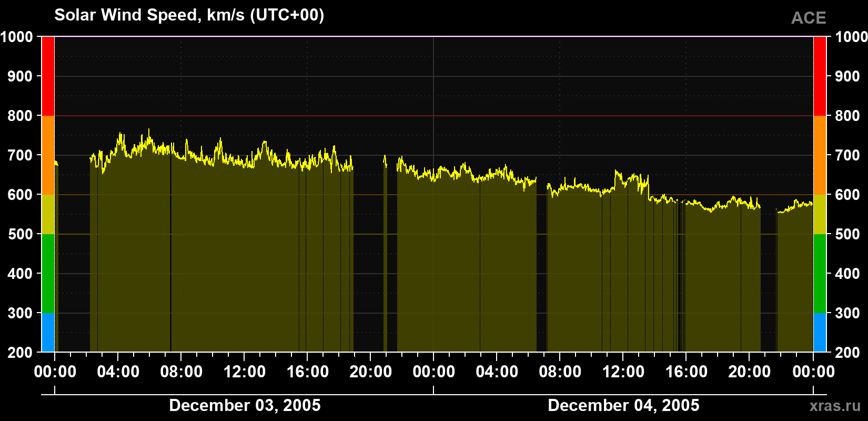Click the red segment of the left color scale
The width and height of the screenshot is (868, 421).
(48, 76)
